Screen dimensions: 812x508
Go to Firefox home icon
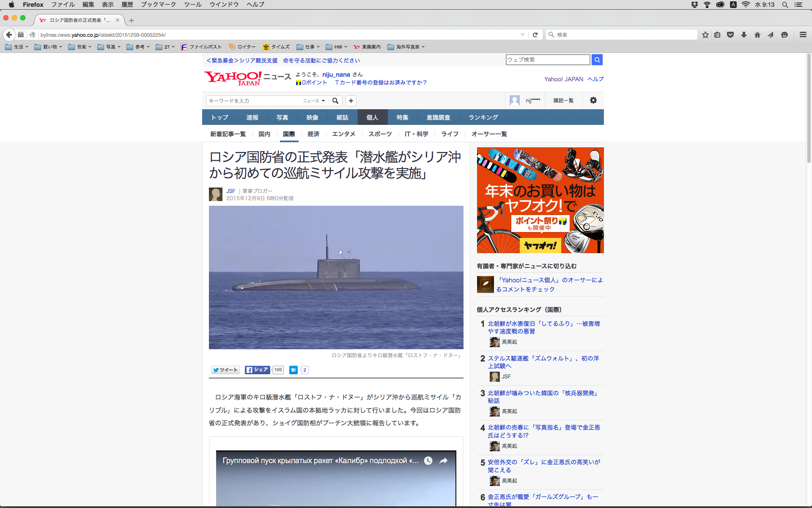(x=757, y=35)
